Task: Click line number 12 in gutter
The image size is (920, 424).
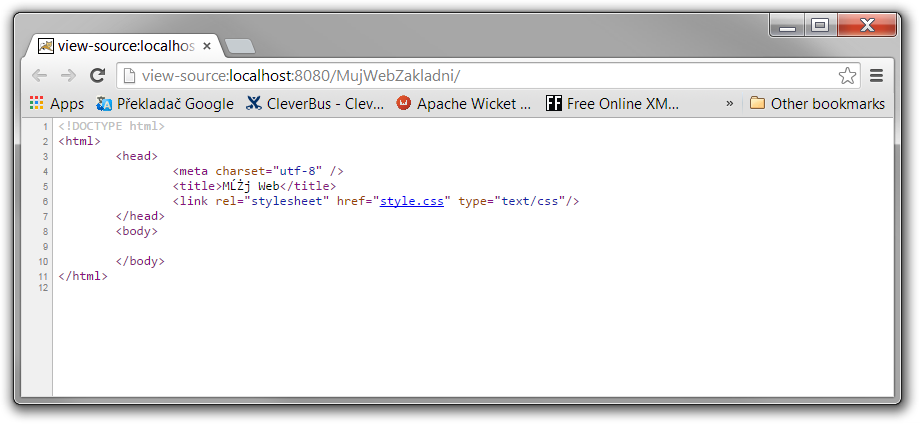Action: [x=43, y=287]
